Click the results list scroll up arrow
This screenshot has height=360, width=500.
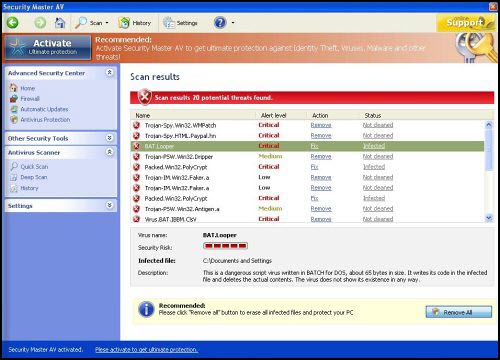489,125
